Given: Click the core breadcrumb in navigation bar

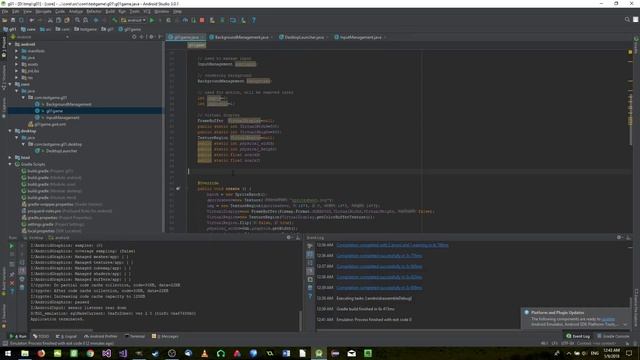Looking at the screenshot, I should pos(28,29).
